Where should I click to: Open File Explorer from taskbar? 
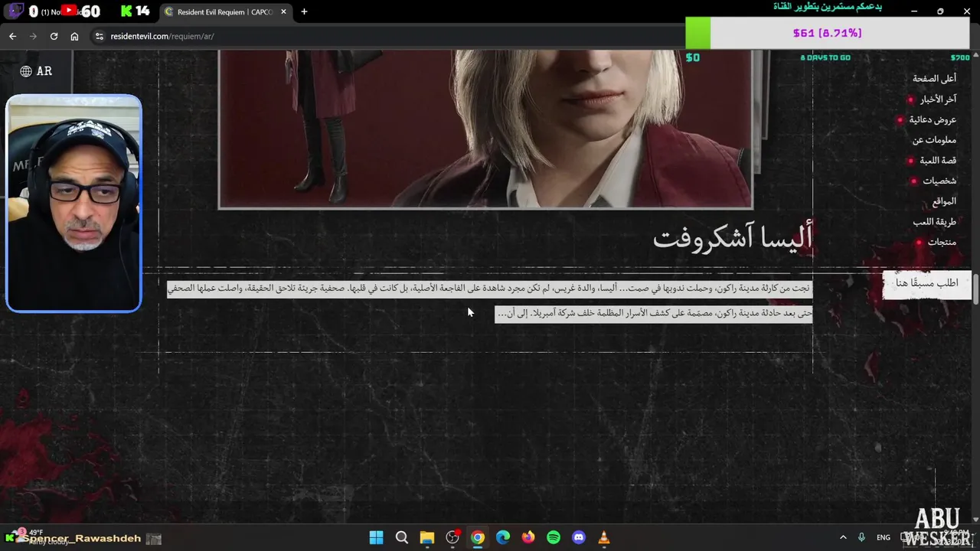(427, 537)
